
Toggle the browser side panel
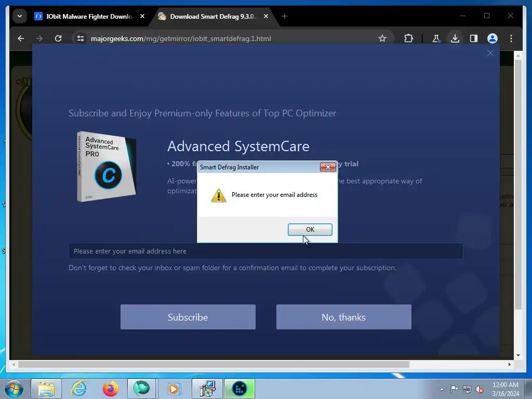pyautogui.click(x=474, y=38)
